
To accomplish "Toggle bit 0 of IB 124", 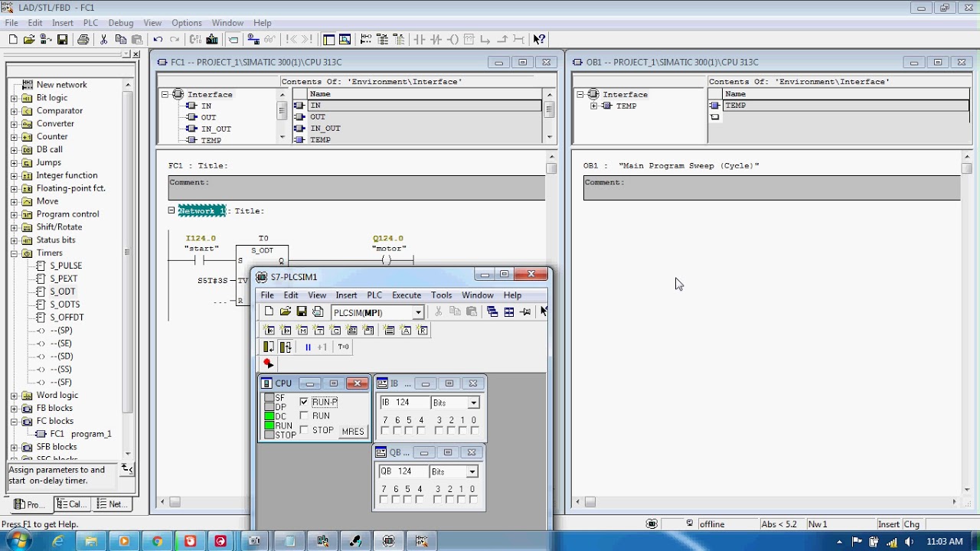I will click(x=474, y=431).
